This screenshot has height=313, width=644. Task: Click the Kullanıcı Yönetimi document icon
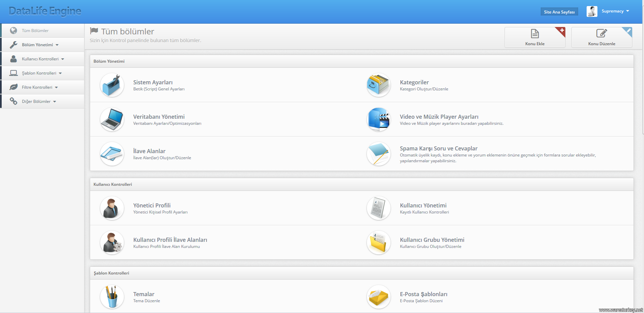[379, 208]
